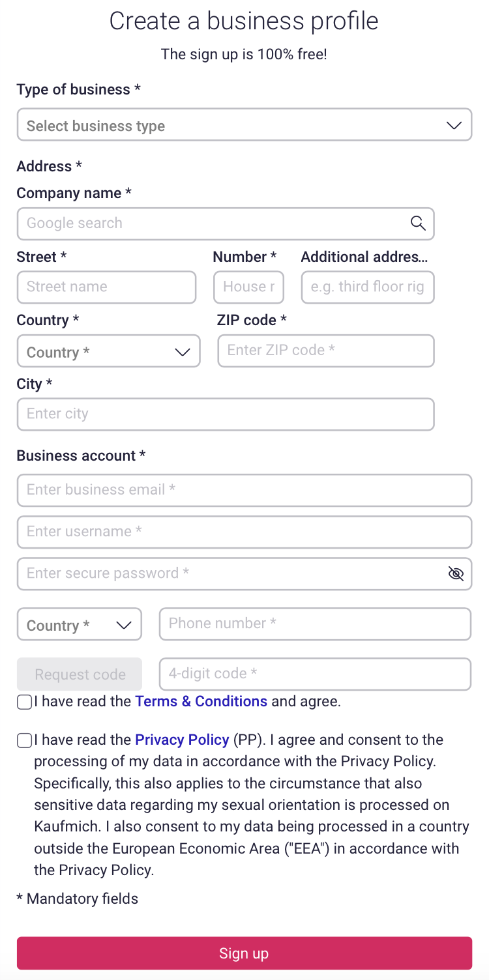
Task: Toggle password visibility eye icon
Action: coord(456,573)
